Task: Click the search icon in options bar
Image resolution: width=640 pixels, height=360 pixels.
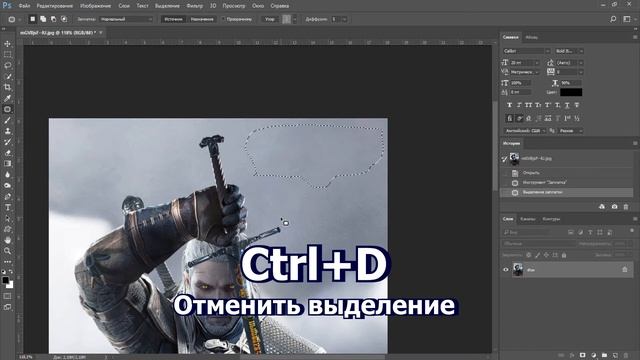Action: [x=613, y=19]
